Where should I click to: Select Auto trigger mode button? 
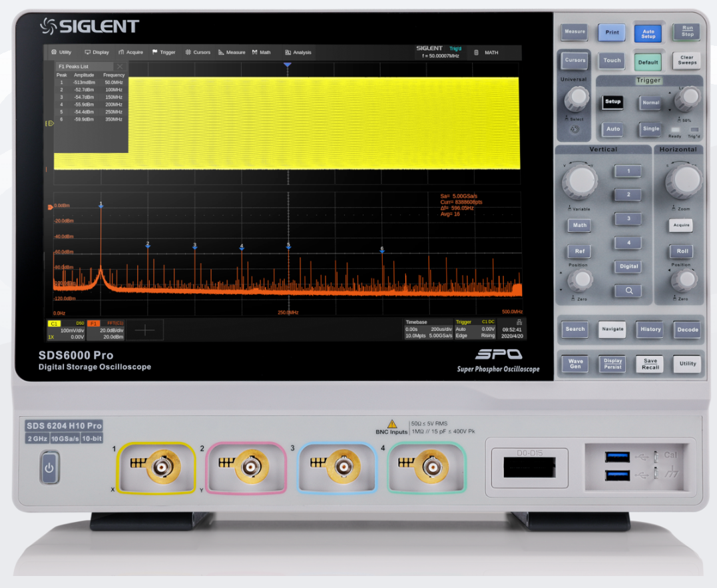(x=612, y=129)
